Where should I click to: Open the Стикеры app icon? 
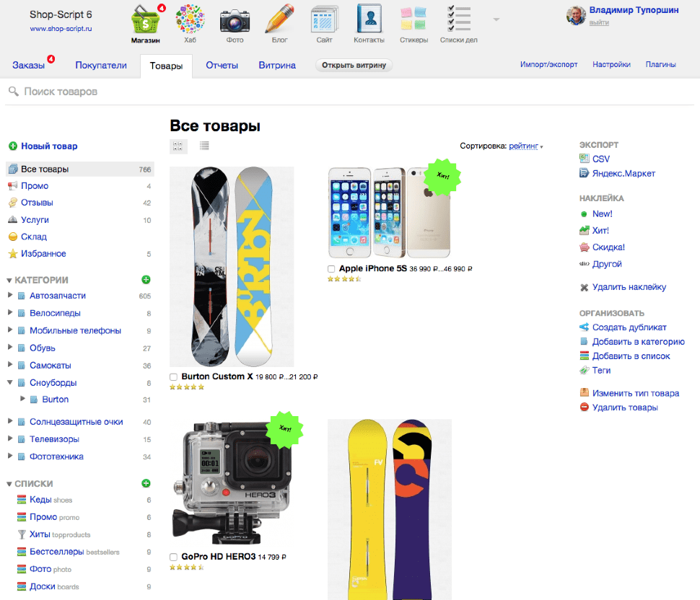[414, 18]
